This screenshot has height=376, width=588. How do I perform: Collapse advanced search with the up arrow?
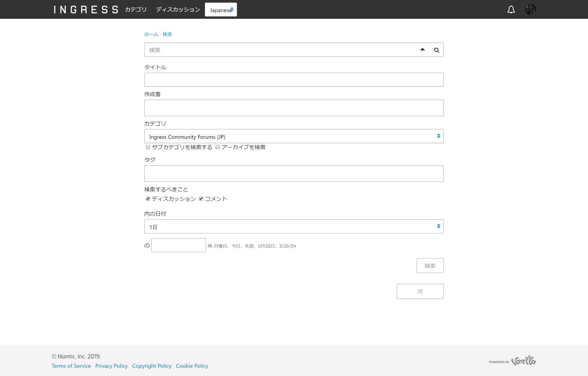click(422, 49)
